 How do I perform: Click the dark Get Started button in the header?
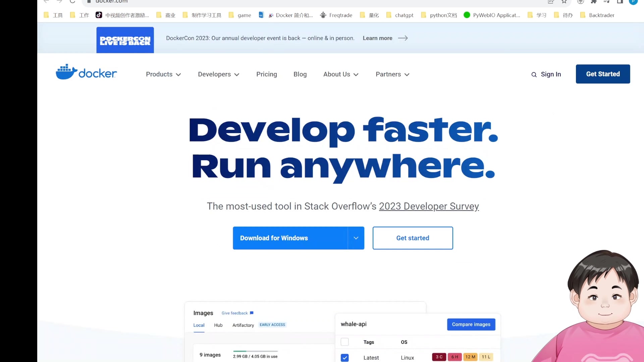pyautogui.click(x=603, y=74)
